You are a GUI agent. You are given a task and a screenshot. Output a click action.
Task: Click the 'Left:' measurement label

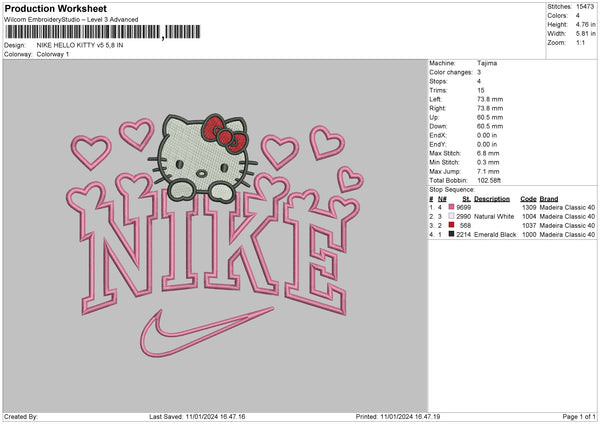click(x=435, y=99)
